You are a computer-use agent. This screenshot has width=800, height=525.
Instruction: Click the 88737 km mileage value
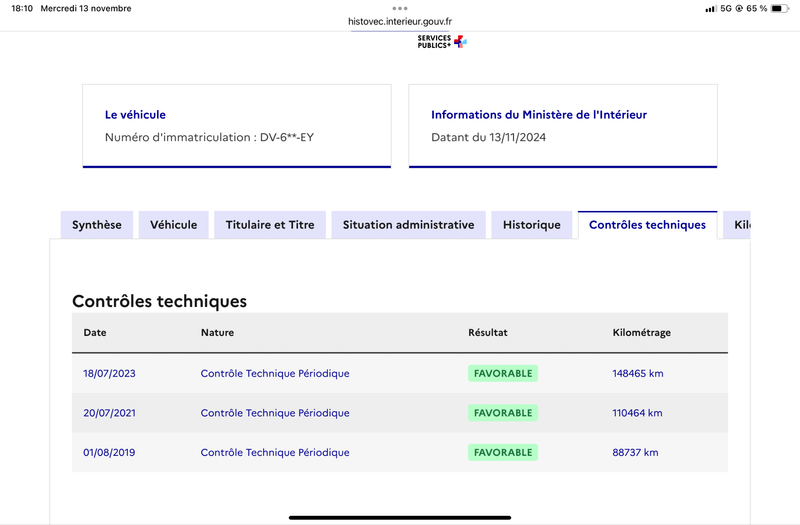(x=635, y=453)
